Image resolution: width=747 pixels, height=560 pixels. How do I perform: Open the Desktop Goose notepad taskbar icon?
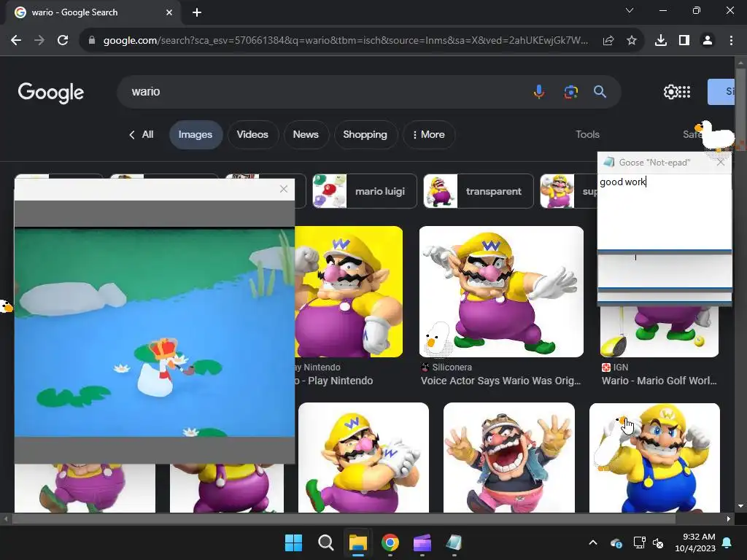[454, 542]
